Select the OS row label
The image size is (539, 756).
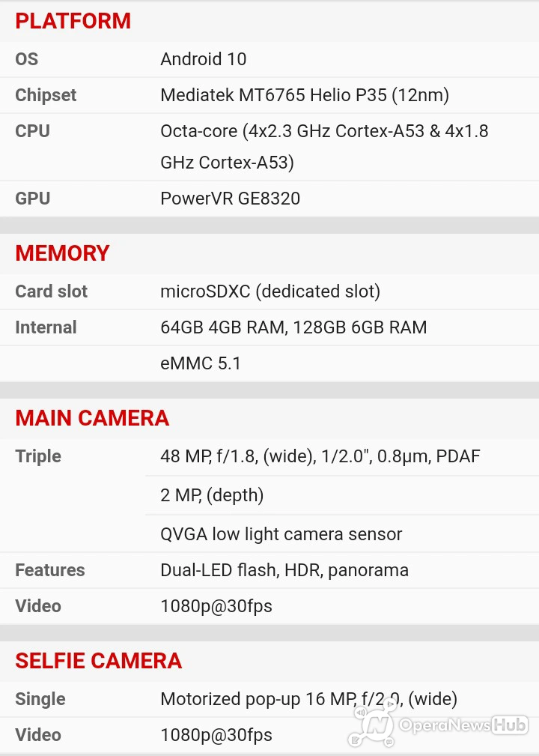click(x=26, y=59)
